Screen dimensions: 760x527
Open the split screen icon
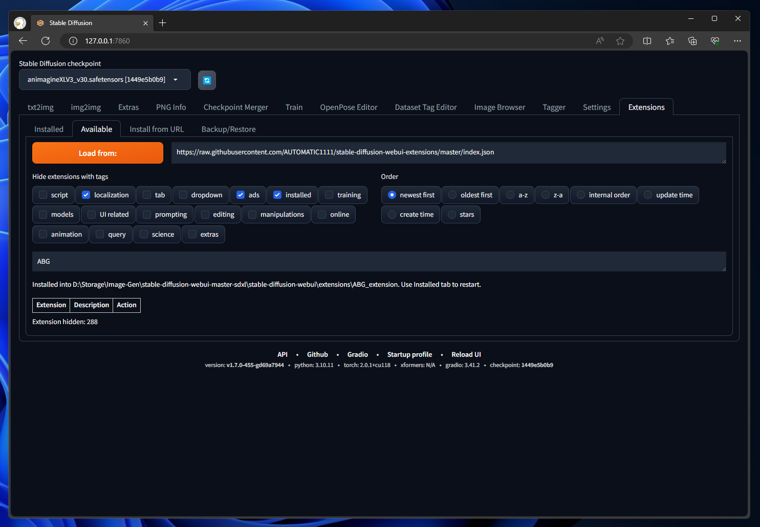(x=647, y=41)
